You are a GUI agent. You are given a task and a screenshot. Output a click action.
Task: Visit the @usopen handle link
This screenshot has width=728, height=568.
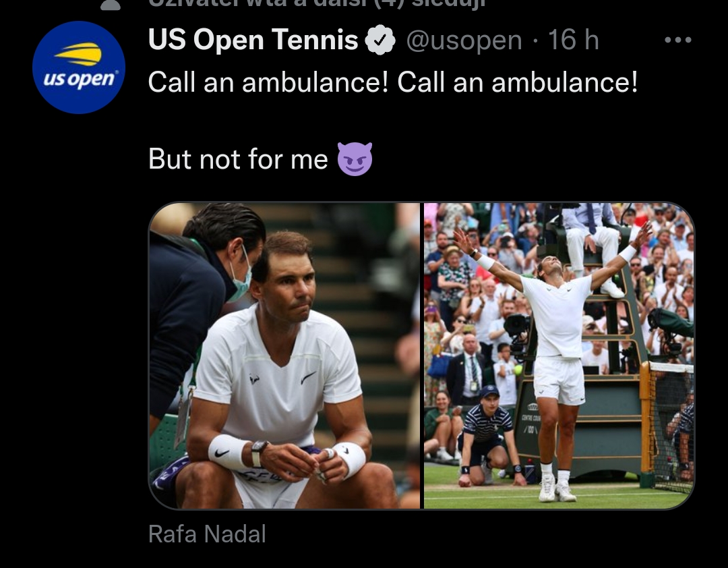pyautogui.click(x=464, y=40)
